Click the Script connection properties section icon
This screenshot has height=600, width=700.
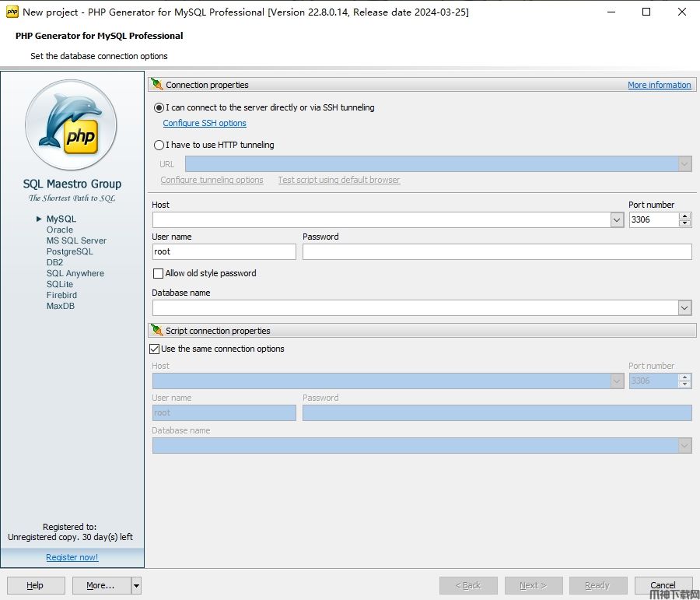pyautogui.click(x=157, y=331)
